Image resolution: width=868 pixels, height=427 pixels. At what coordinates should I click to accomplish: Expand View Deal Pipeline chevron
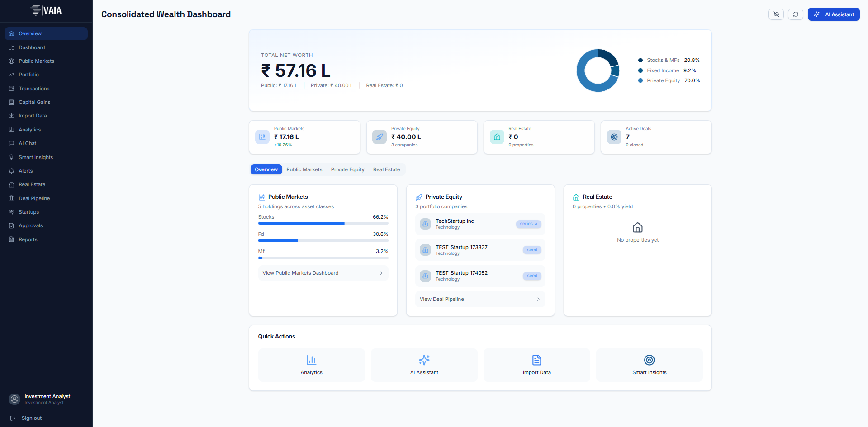coord(538,300)
